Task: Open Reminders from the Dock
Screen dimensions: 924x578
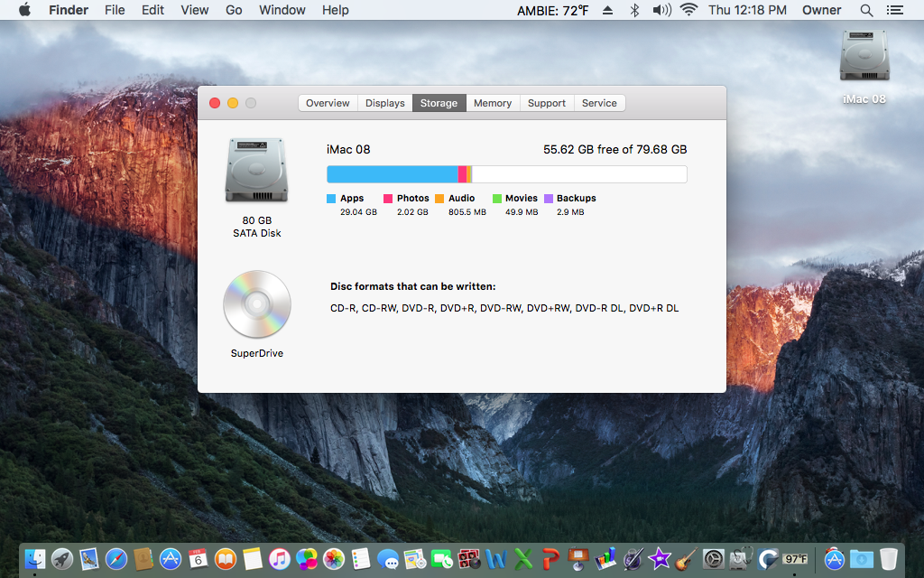Action: [x=361, y=558]
